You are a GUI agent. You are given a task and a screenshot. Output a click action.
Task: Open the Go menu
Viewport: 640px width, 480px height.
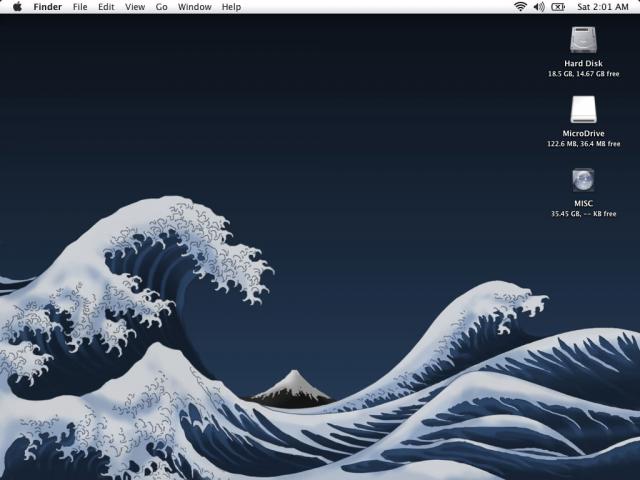point(162,7)
